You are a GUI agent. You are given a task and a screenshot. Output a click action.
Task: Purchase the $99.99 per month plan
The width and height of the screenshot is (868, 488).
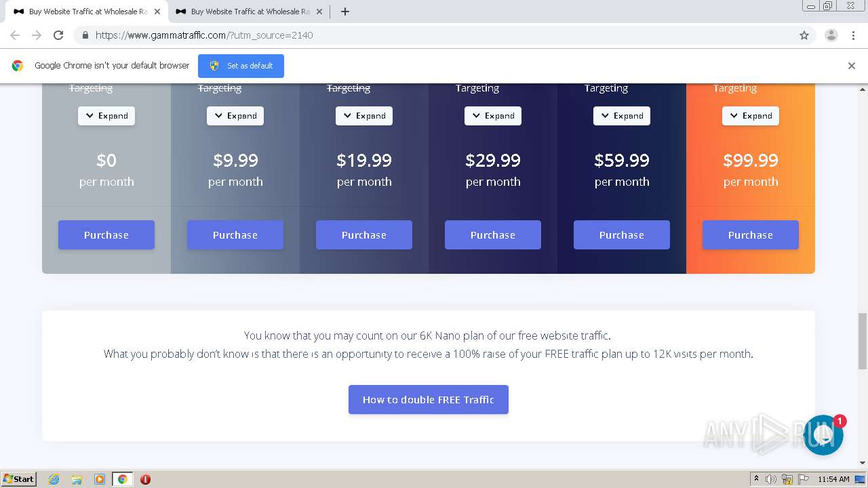tap(751, 235)
